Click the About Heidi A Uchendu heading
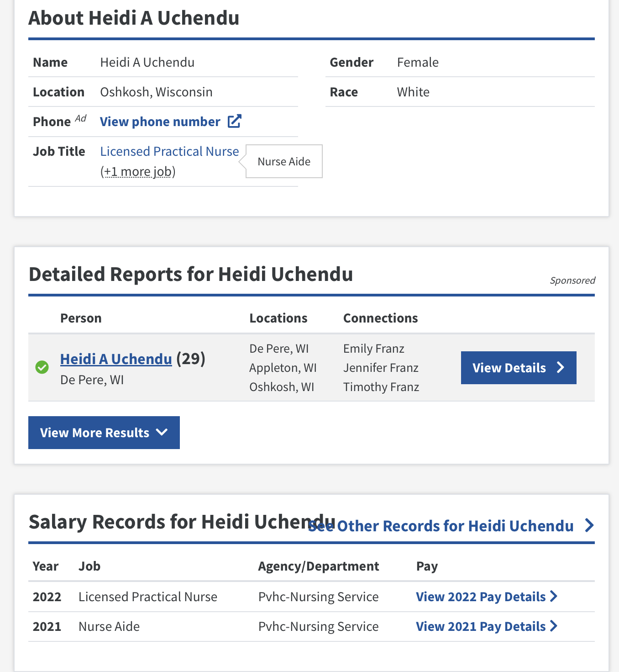Screen dimensions: 619x672 click(134, 18)
